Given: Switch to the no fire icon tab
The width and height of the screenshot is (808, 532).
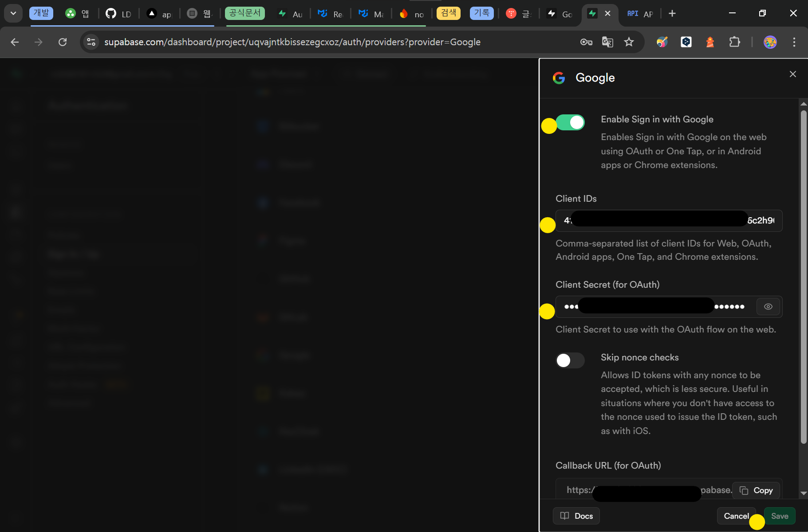Looking at the screenshot, I should click(x=412, y=14).
